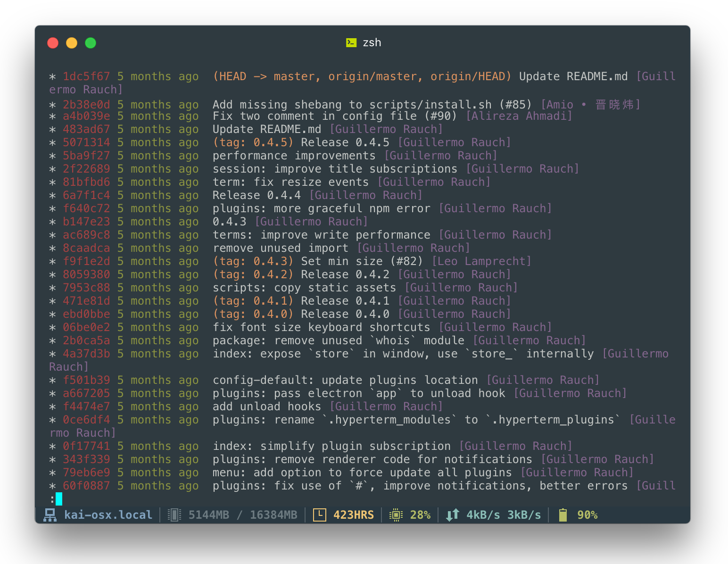Click commit hash 6a7f1c4

(86, 195)
